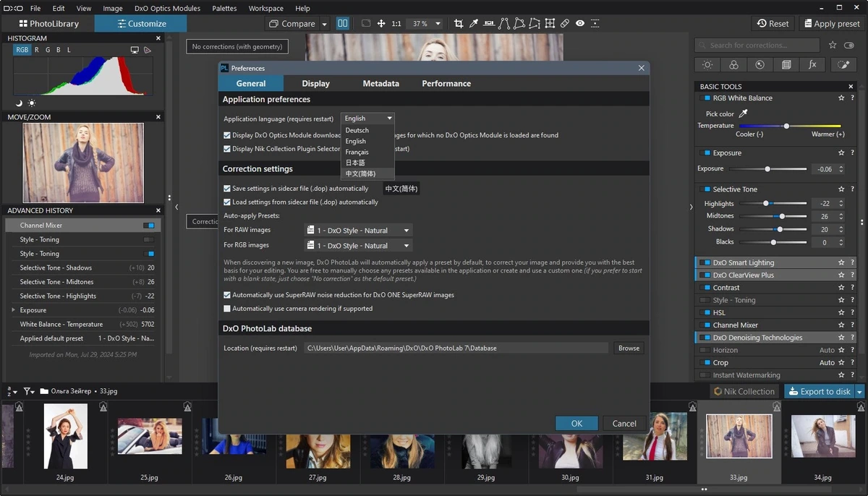Cancel the Preferences dialog
Viewport: 868px width, 496px height.
(x=624, y=424)
